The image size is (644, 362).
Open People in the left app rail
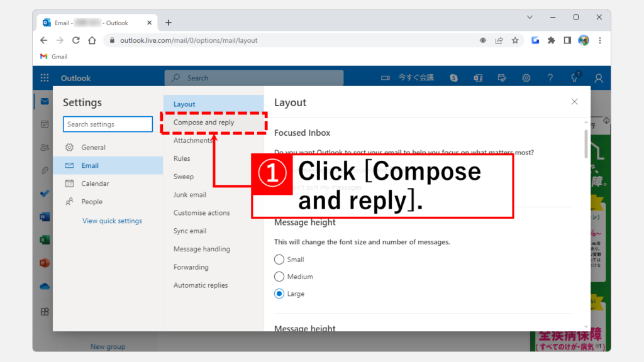pos(45,147)
